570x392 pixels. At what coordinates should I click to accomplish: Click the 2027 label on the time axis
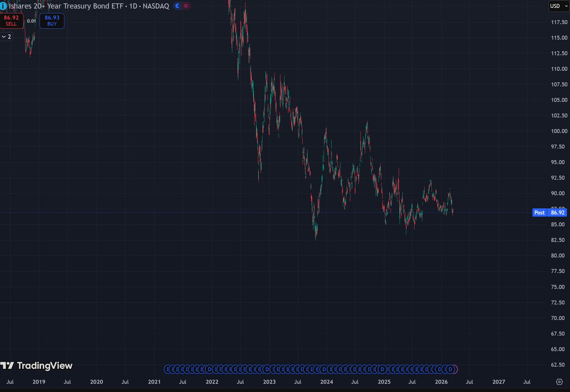(x=499, y=382)
